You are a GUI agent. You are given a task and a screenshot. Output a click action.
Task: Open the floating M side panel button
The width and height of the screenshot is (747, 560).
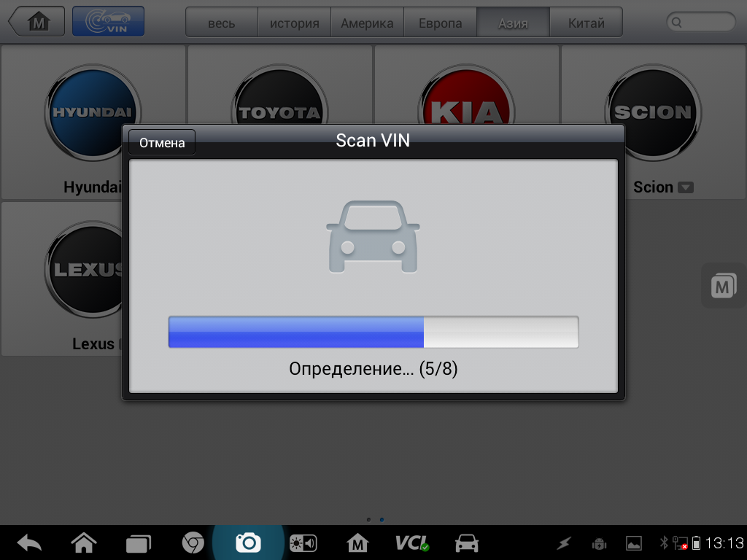tap(722, 286)
